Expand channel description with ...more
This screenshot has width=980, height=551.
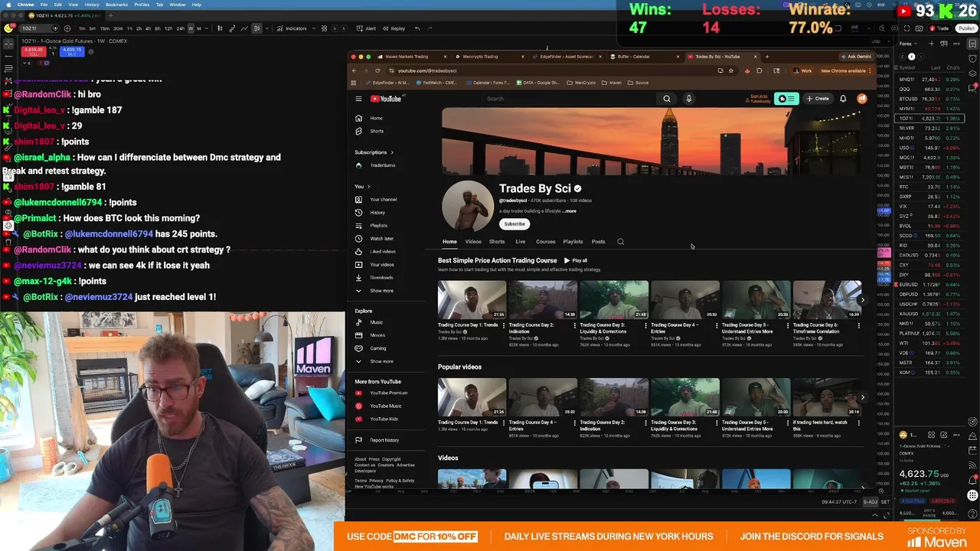click(569, 211)
